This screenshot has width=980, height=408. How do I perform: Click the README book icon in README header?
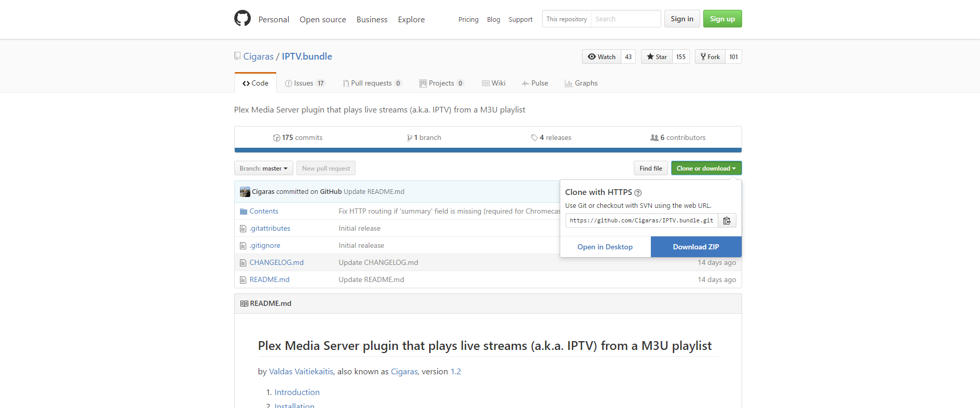click(x=244, y=304)
